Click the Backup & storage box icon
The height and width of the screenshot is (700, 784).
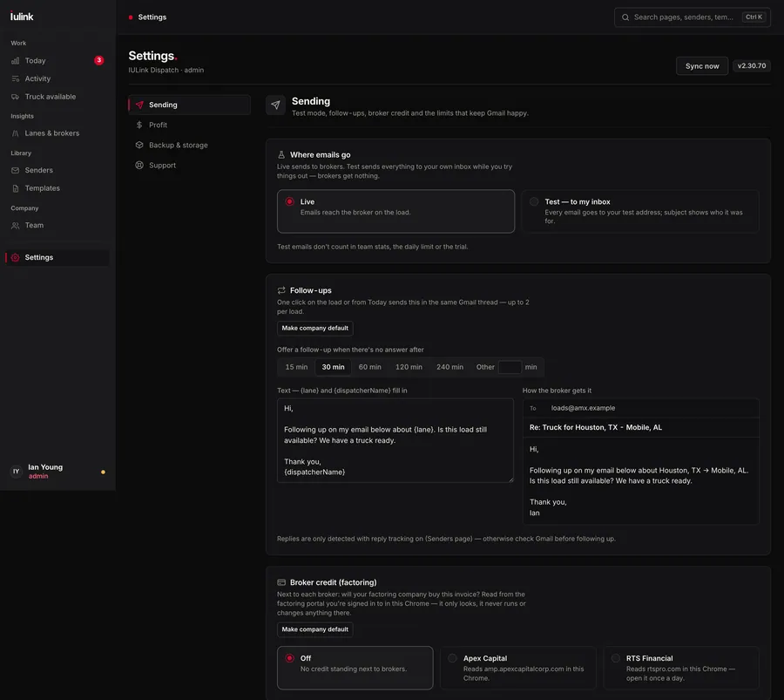(x=139, y=145)
